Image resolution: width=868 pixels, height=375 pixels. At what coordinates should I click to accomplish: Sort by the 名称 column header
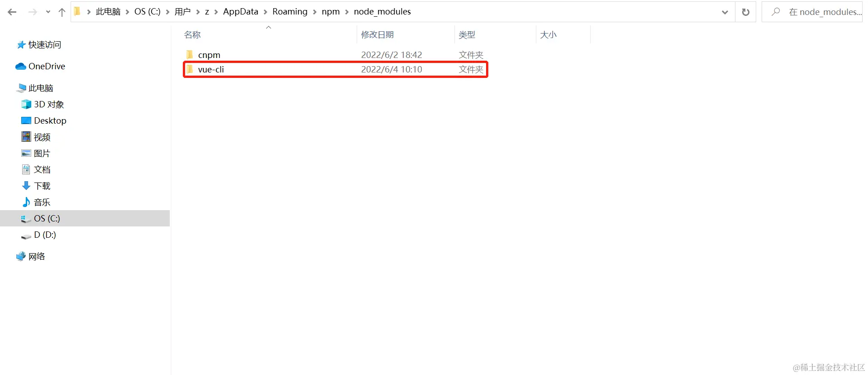268,34
